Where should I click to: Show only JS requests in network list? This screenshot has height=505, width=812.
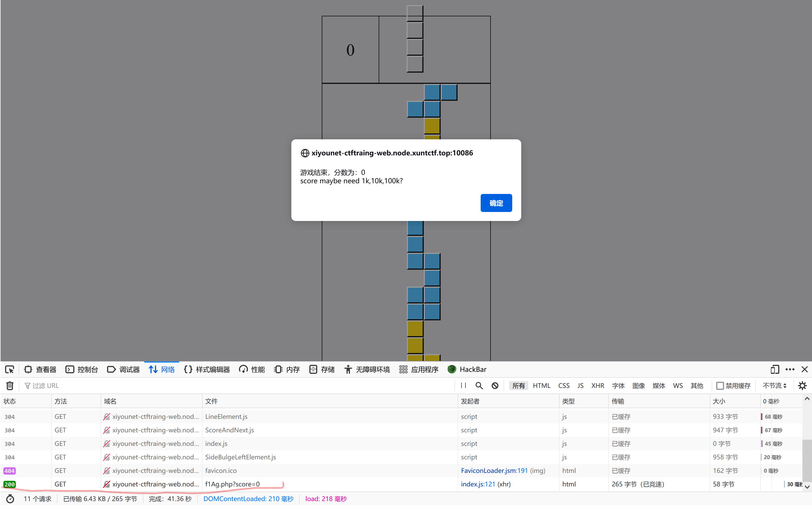pos(580,385)
